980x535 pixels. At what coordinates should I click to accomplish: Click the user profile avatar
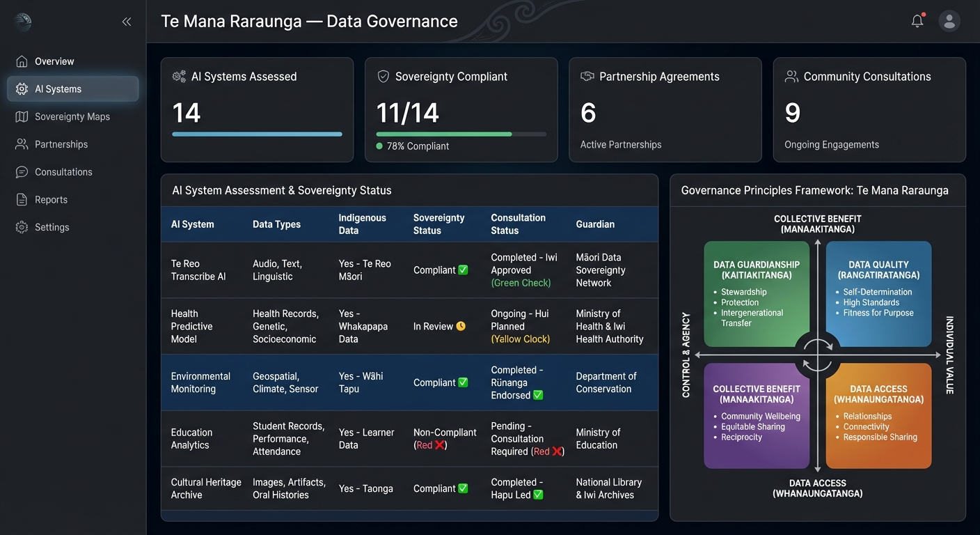coord(949,20)
